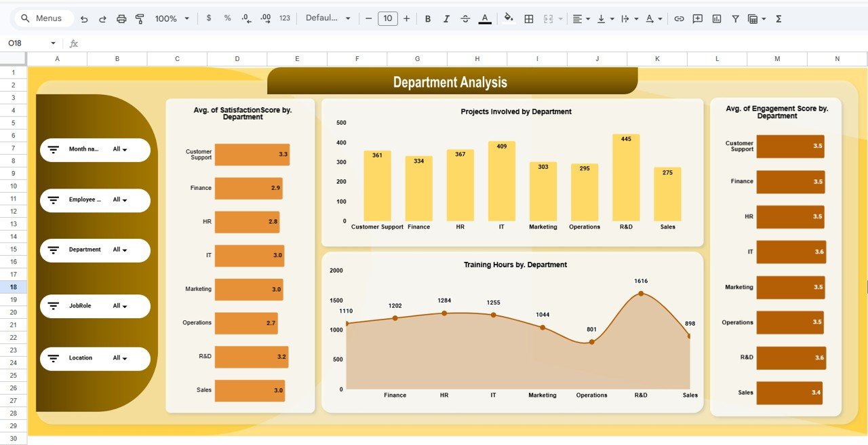Click the Percent format icon
Image resolution: width=868 pixels, height=445 pixels.
click(x=227, y=19)
